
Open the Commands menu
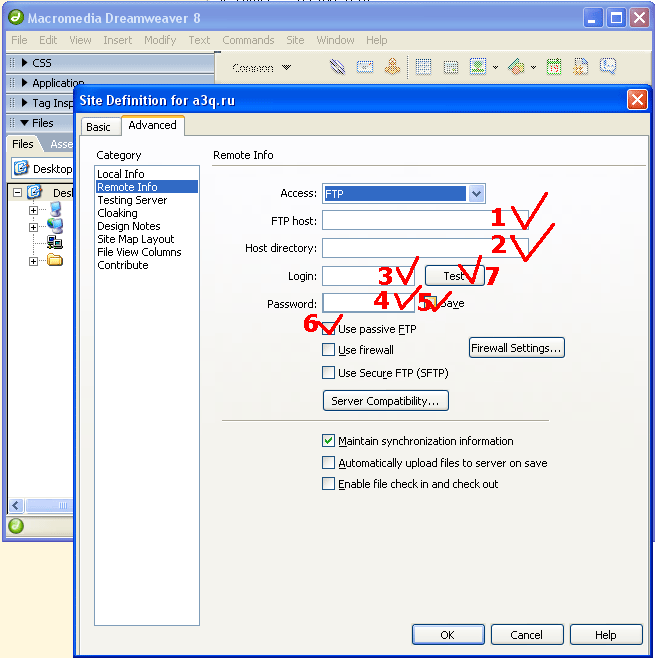click(248, 40)
